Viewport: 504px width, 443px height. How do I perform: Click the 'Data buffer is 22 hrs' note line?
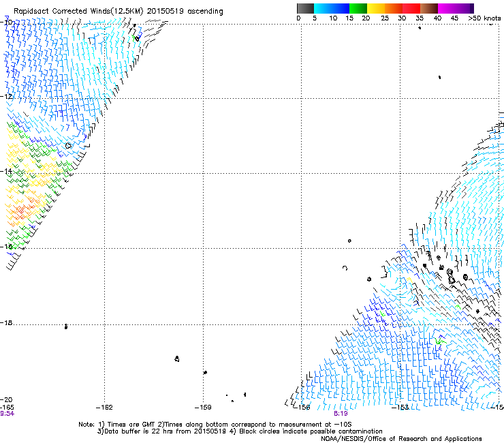click(240, 431)
